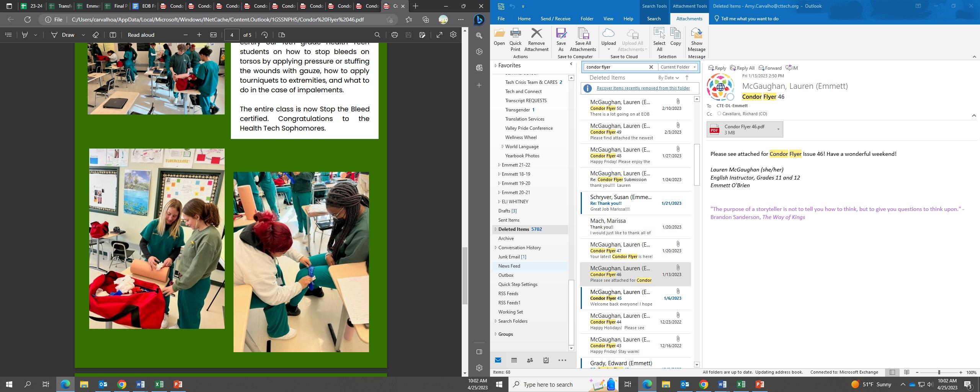This screenshot has width=980, height=392.
Task: Refresh the Edge page
Action: tap(28, 20)
